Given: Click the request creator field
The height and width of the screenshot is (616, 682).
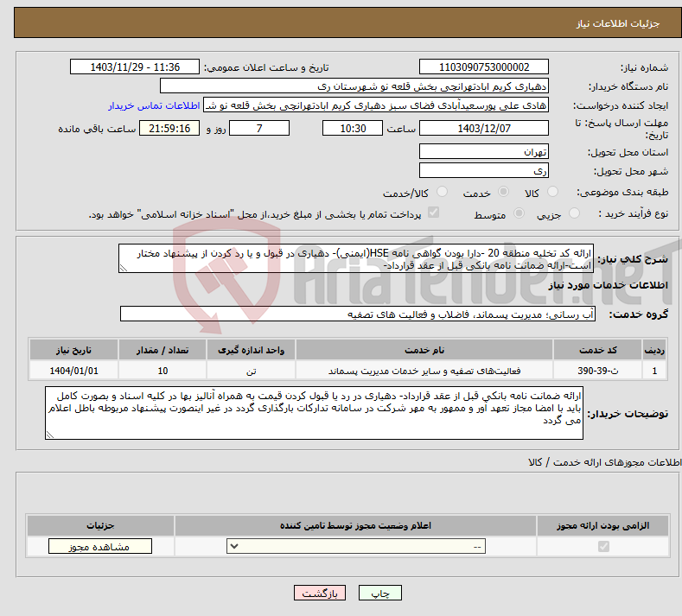Looking at the screenshot, I should [376, 105].
